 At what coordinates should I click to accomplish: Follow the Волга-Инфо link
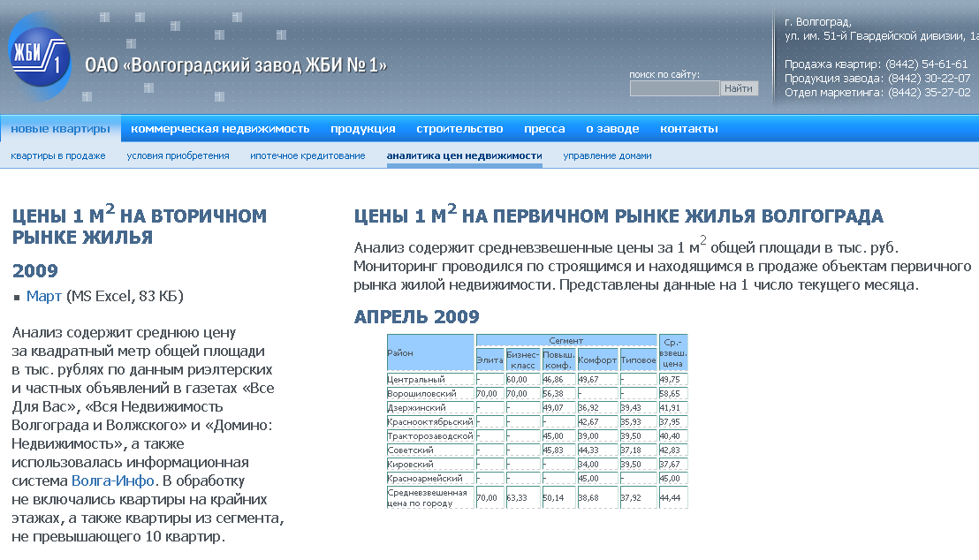(x=113, y=481)
